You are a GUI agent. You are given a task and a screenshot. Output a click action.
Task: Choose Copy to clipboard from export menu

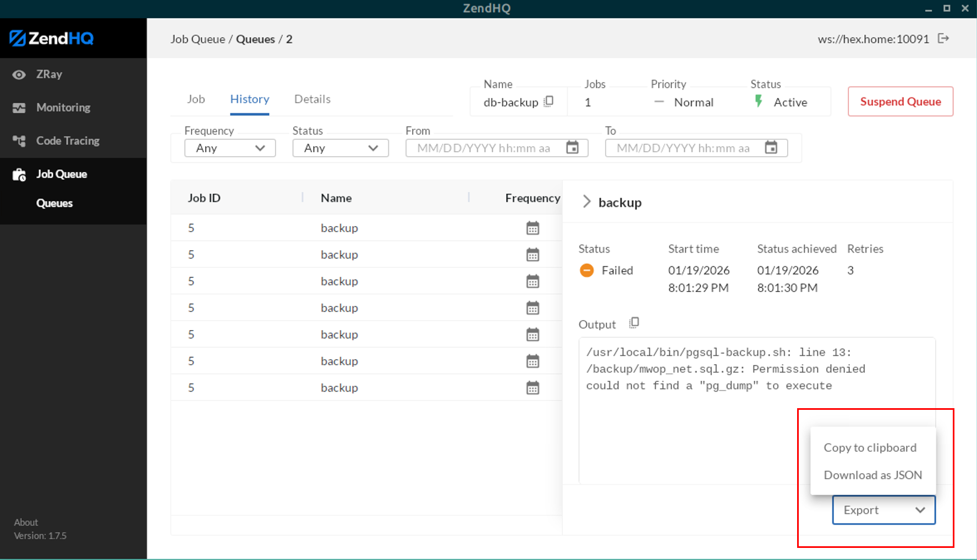tap(870, 448)
